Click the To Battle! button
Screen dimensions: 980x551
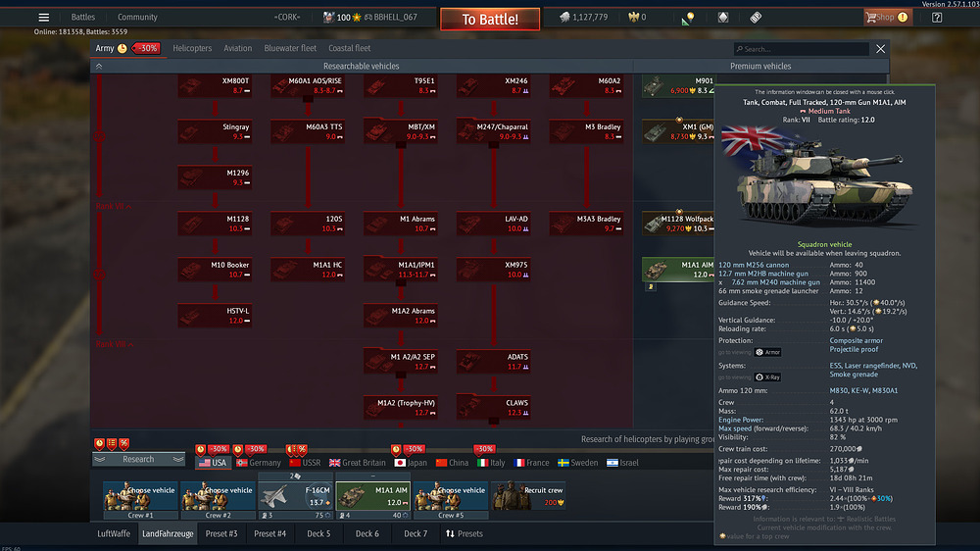[x=490, y=20]
